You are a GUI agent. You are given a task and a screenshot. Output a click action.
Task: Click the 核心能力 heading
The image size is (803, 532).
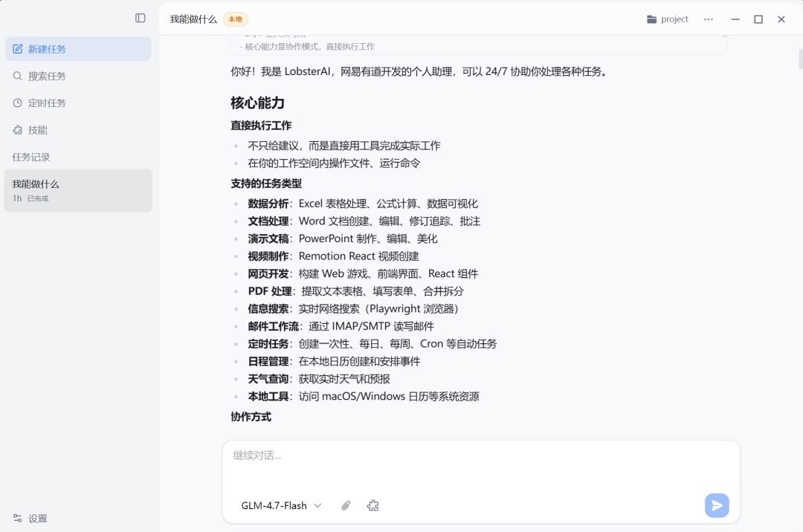tap(257, 103)
